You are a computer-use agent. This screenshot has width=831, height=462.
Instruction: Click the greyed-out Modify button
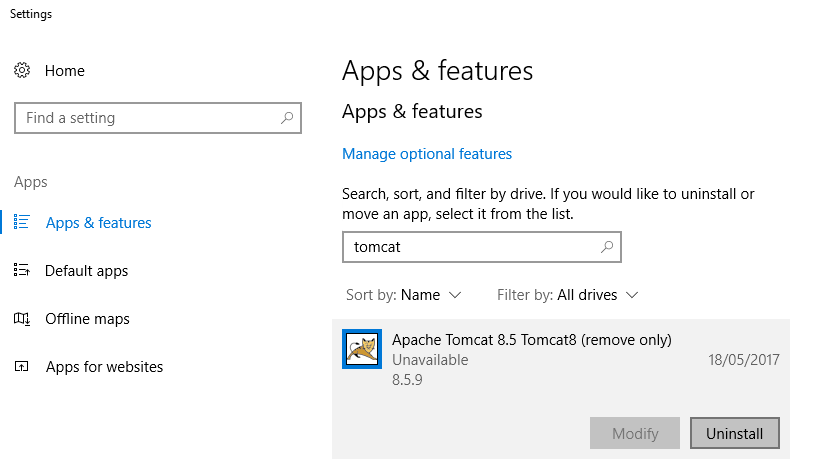tap(635, 433)
